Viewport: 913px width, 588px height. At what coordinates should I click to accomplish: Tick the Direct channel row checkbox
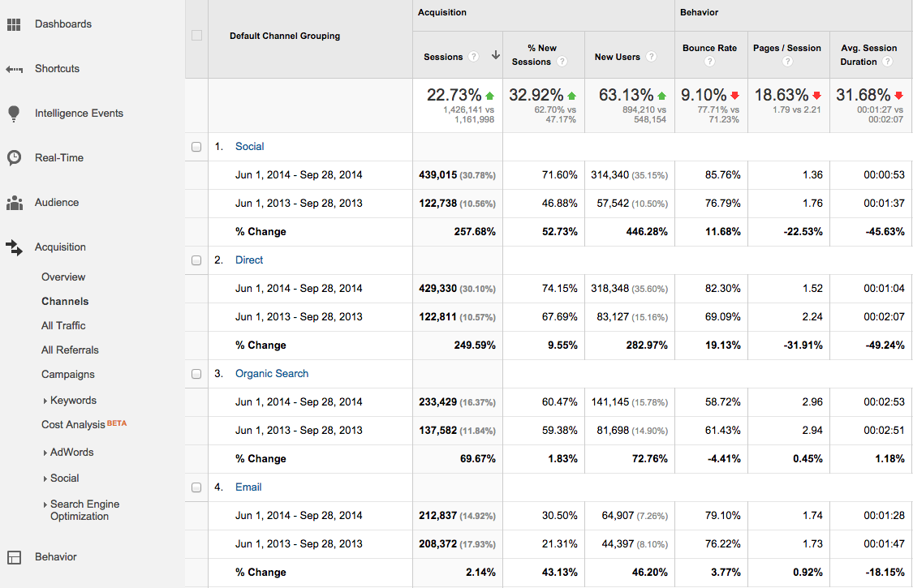click(196, 260)
